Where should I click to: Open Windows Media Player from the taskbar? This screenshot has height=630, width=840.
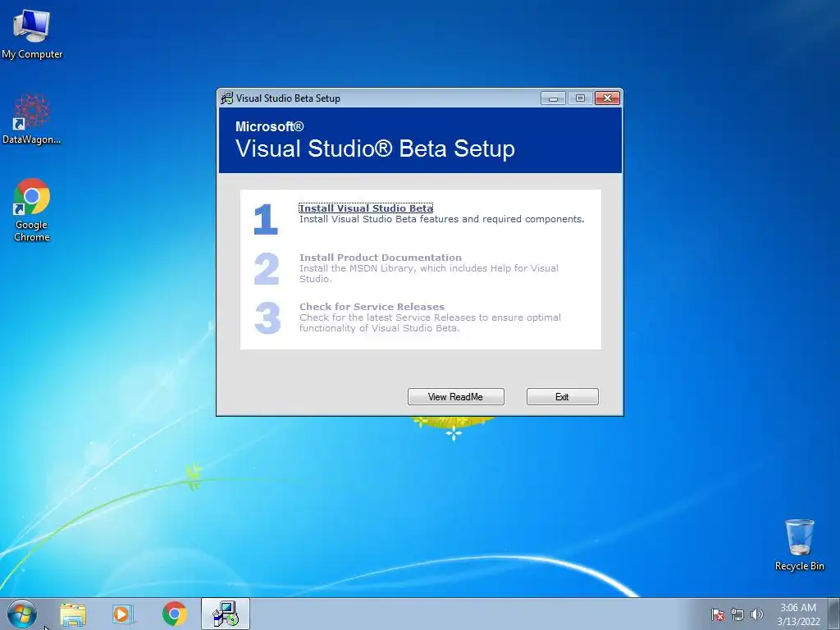pos(123,614)
